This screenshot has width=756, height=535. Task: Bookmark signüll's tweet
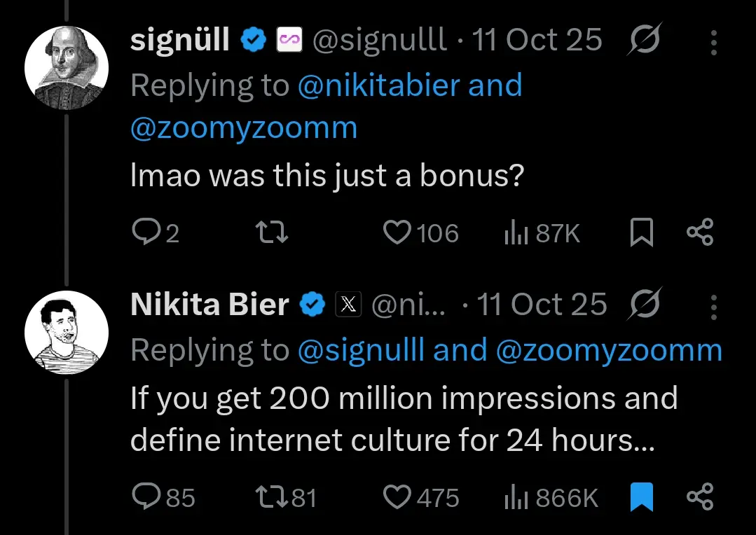[641, 233]
